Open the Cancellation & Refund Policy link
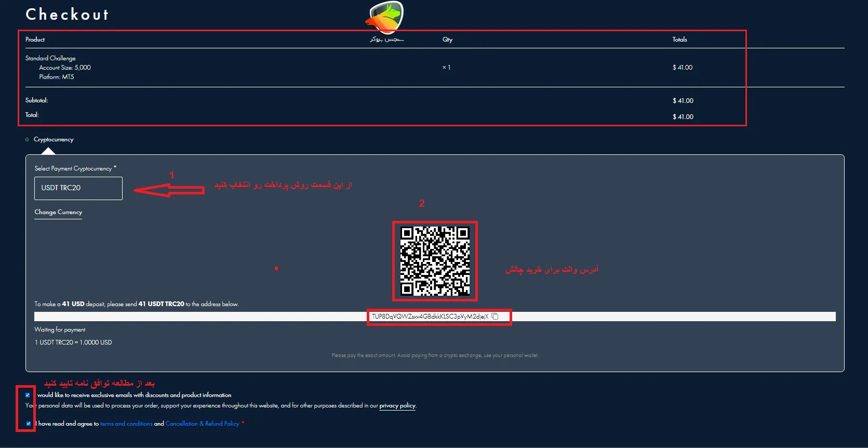 pyautogui.click(x=202, y=424)
